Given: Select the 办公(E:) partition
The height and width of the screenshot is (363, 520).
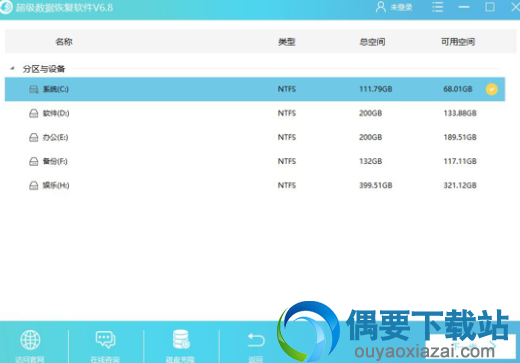Looking at the screenshot, I should [x=255, y=137].
